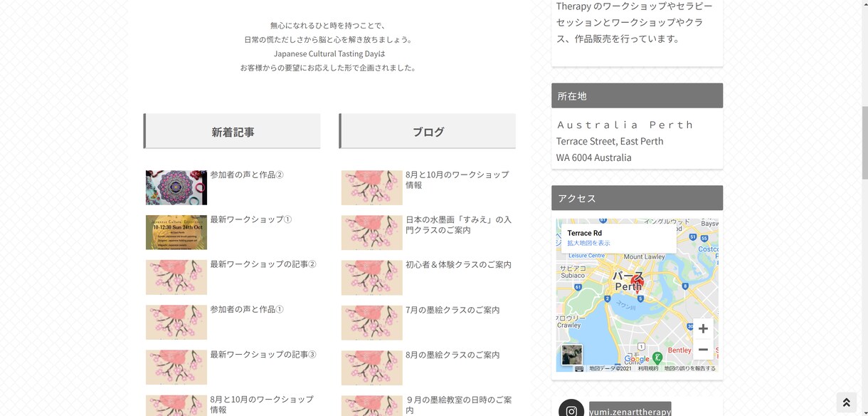Click text 日常の慌ただしさから脳と心を解き放ちましょう。
This screenshot has height=416, width=868.
pyautogui.click(x=329, y=39)
